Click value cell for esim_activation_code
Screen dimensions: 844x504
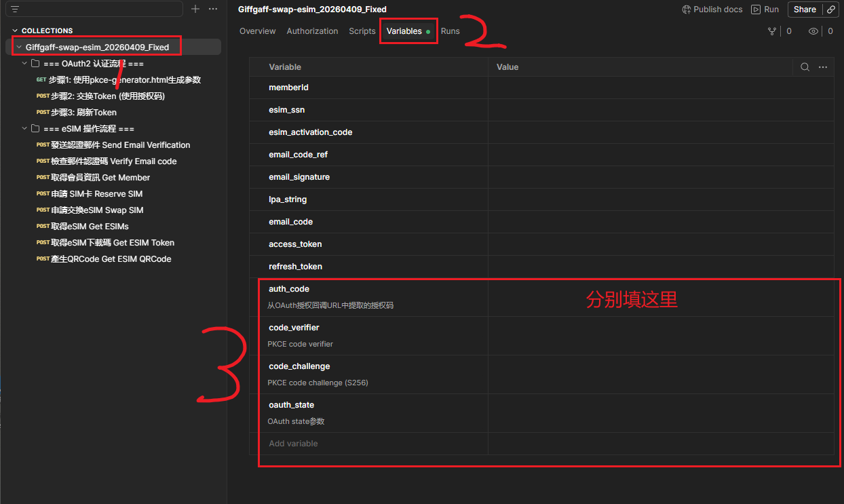click(x=661, y=132)
